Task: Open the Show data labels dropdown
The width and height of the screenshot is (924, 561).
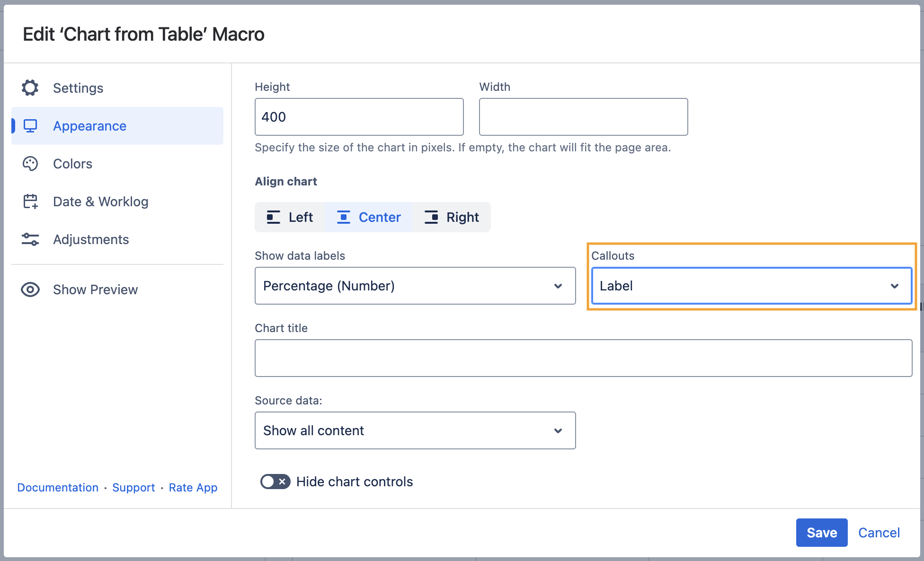Action: point(415,286)
